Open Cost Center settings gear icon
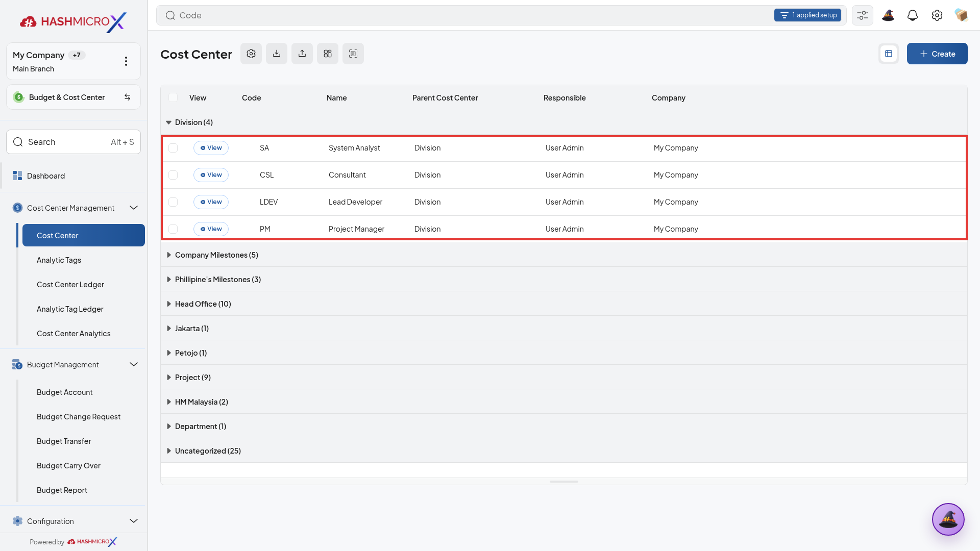This screenshot has width=980, height=551. (x=251, y=54)
